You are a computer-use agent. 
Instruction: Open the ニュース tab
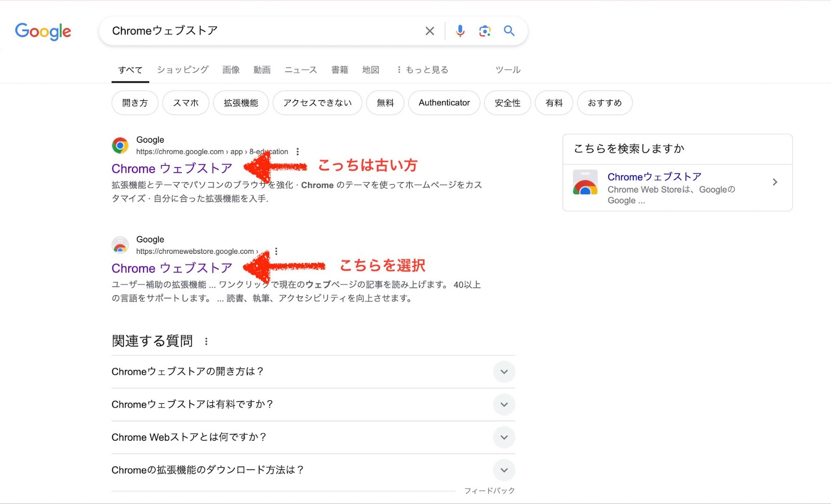pos(301,70)
